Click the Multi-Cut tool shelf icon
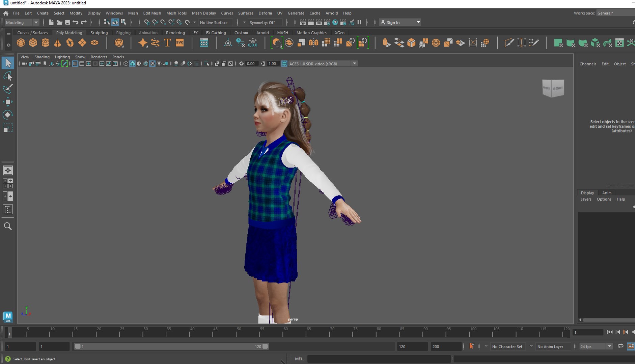 [509, 43]
